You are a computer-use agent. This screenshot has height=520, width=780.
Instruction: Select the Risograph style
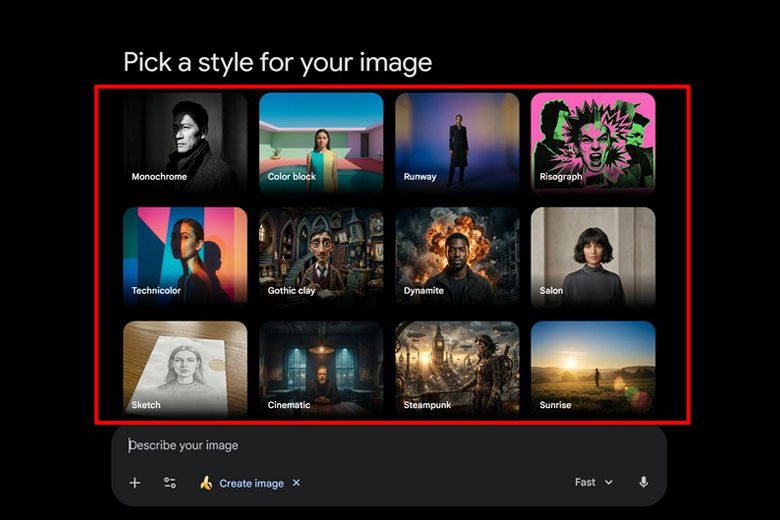(x=593, y=143)
